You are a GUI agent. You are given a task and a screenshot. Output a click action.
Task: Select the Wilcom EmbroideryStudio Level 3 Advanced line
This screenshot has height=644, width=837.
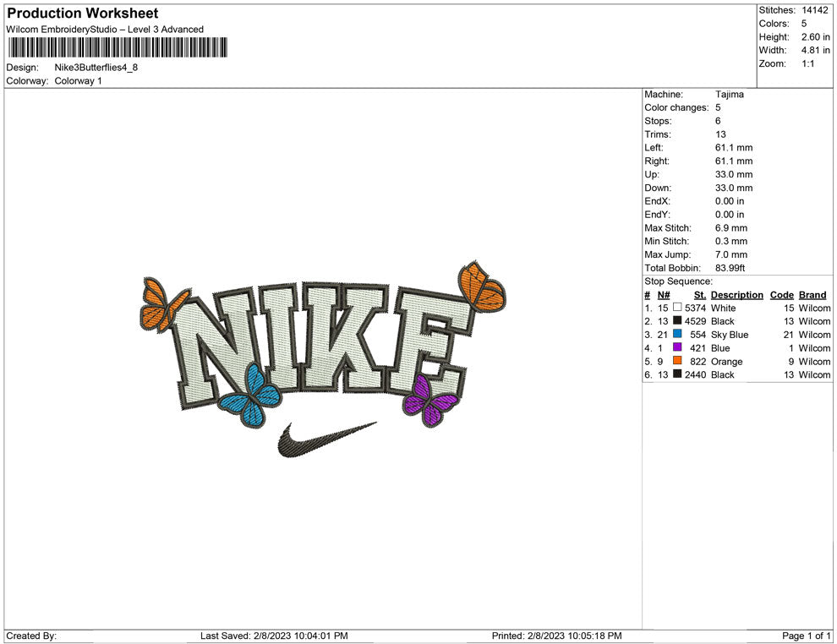[x=105, y=30]
